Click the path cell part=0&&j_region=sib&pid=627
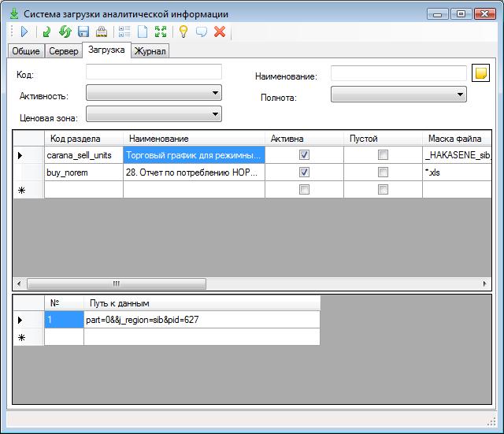Screen dimensions: 504x434 (202, 320)
